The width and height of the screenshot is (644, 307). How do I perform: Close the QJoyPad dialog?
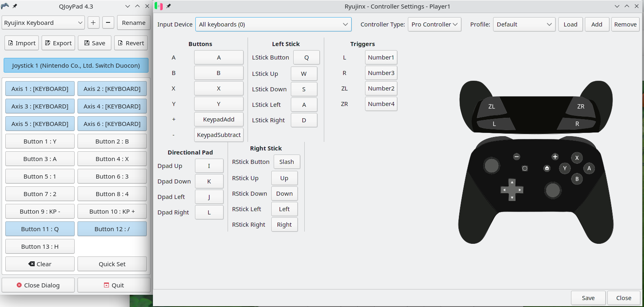click(x=38, y=285)
